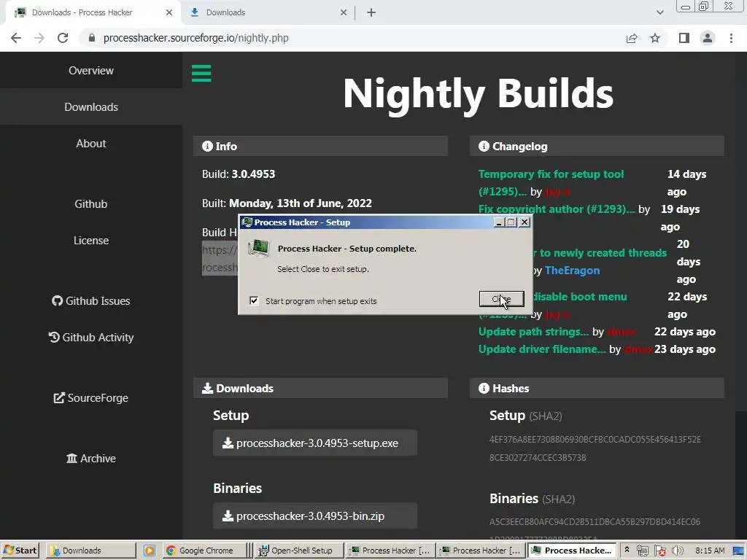The width and height of the screenshot is (747, 560).
Task: Switch to first Process Hacker taskbar item
Action: tap(390, 551)
